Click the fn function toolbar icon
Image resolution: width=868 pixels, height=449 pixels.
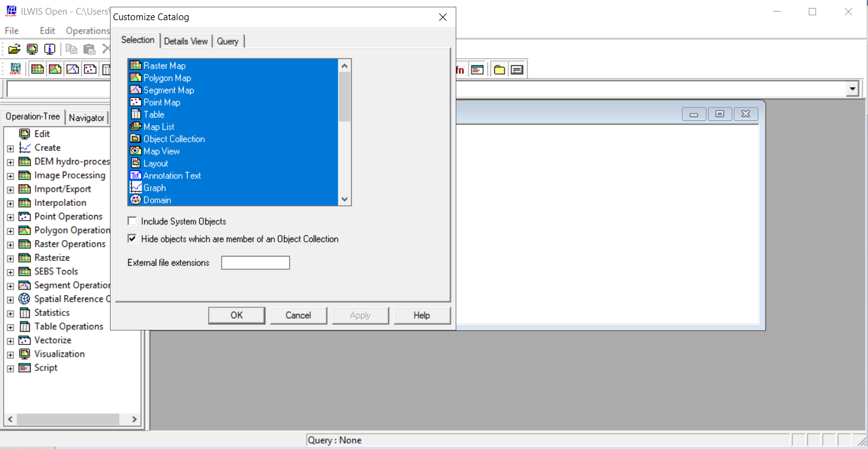click(x=460, y=70)
